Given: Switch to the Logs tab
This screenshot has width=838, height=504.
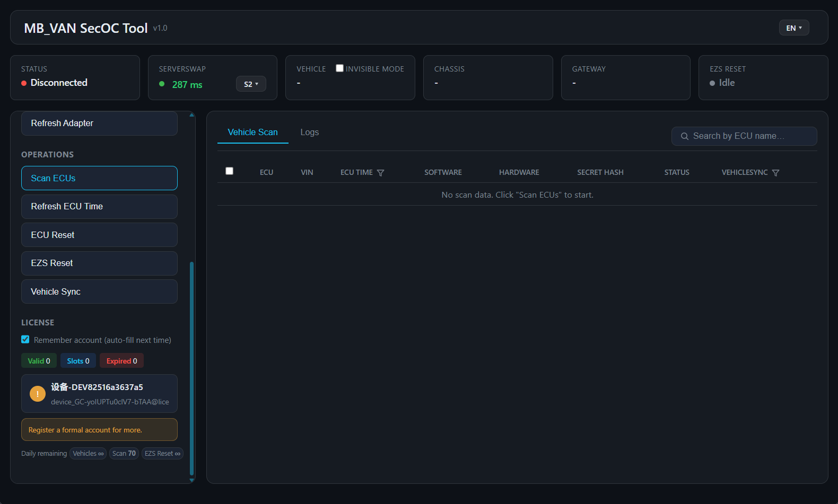Looking at the screenshot, I should pos(310,132).
